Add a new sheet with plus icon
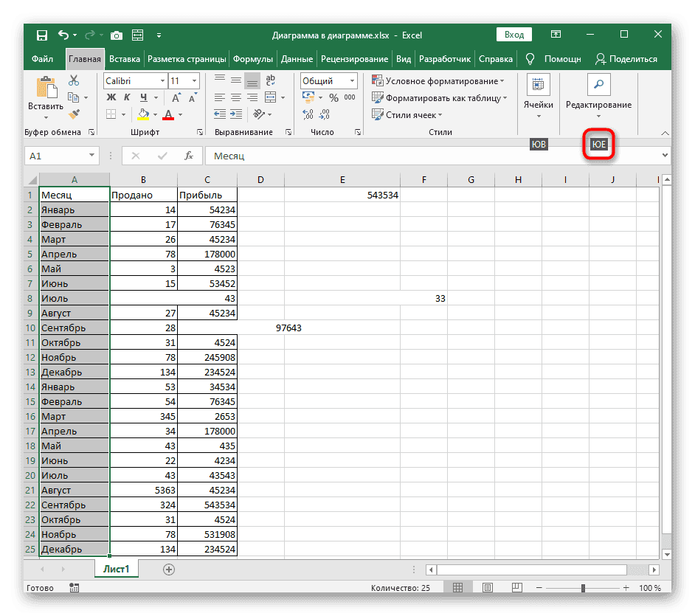The height and width of the screenshot is (616, 695). coord(169,569)
